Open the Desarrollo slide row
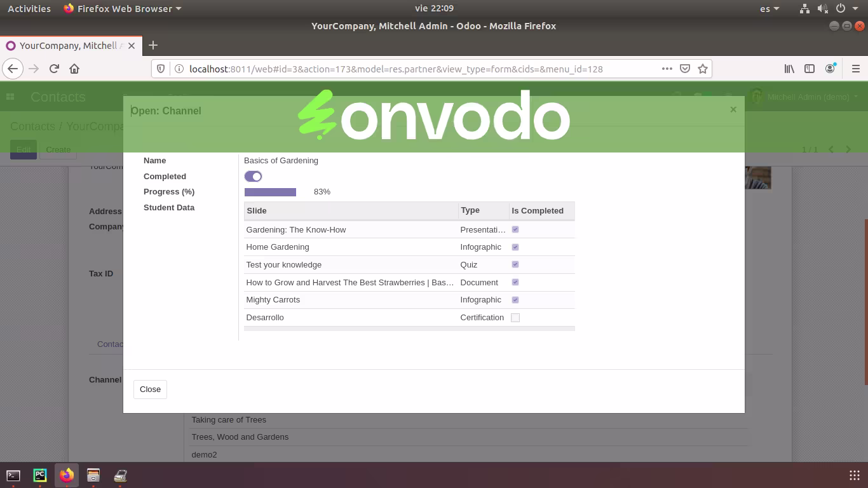Viewport: 868px width, 488px height. [409, 318]
